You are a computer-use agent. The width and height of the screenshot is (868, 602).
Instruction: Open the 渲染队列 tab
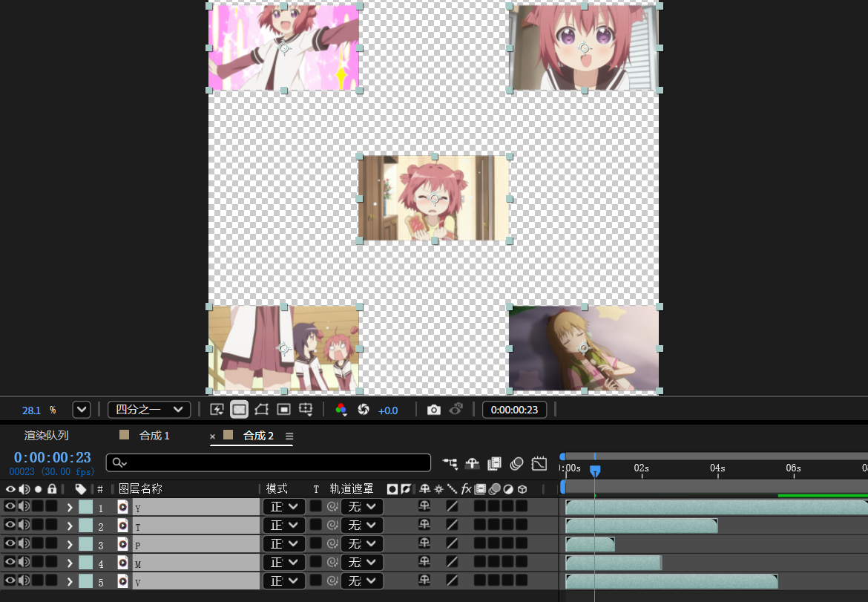pyautogui.click(x=47, y=436)
